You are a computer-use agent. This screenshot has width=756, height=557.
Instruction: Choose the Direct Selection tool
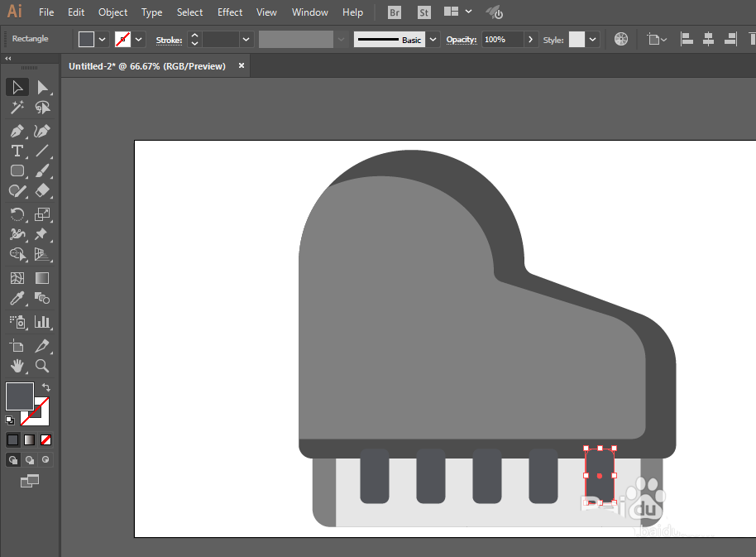coord(42,88)
